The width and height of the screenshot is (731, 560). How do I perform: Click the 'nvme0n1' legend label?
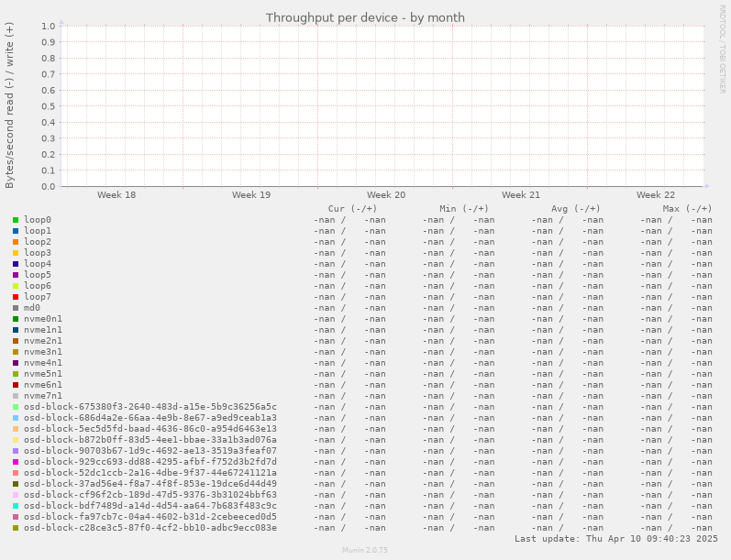point(43,319)
